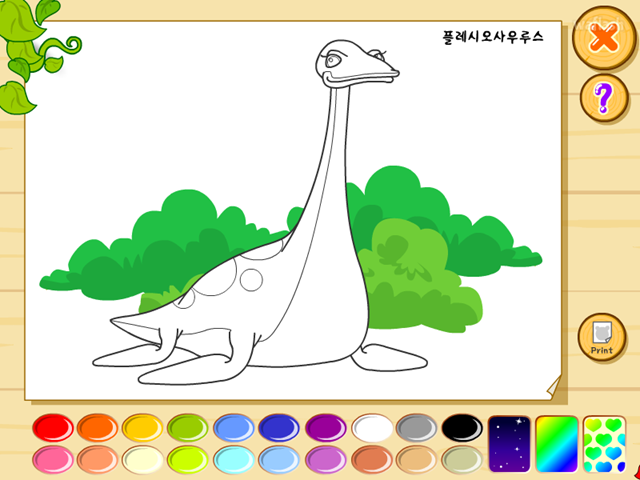Choose the gray paint swatch
Viewport: 640px width, 480px height.
(416, 427)
